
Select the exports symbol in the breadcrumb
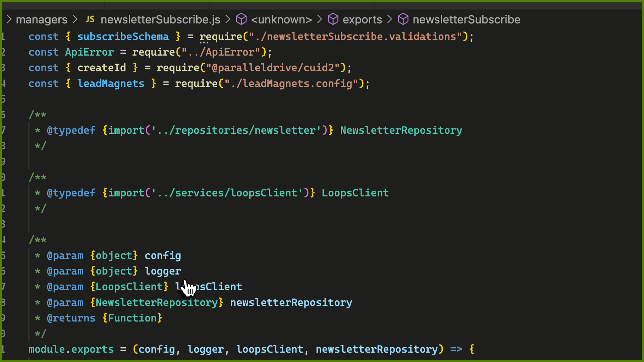click(362, 19)
